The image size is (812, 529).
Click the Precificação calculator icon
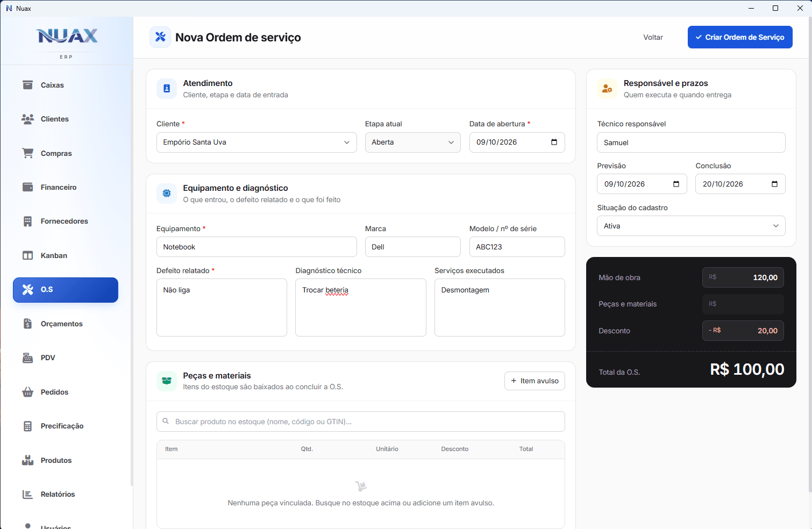[27, 426]
